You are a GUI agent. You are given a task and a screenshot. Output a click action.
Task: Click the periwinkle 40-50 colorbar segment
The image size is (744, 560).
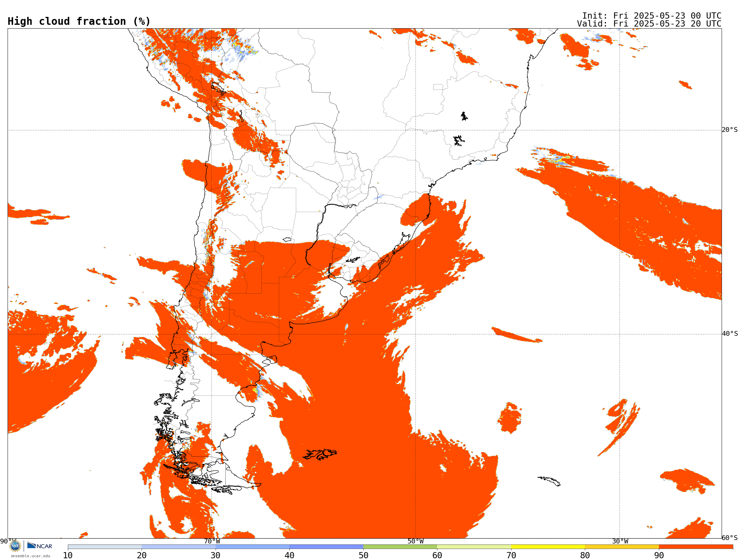[326, 547]
